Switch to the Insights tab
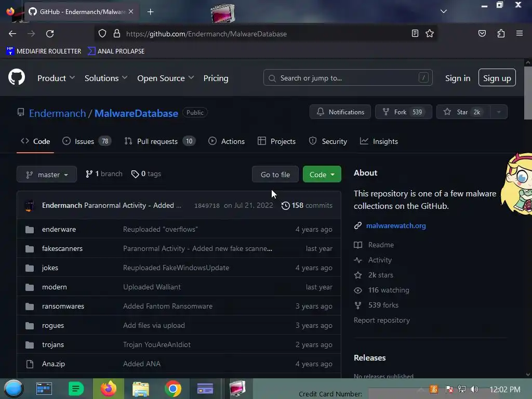Image resolution: width=532 pixels, height=399 pixels. (379, 141)
